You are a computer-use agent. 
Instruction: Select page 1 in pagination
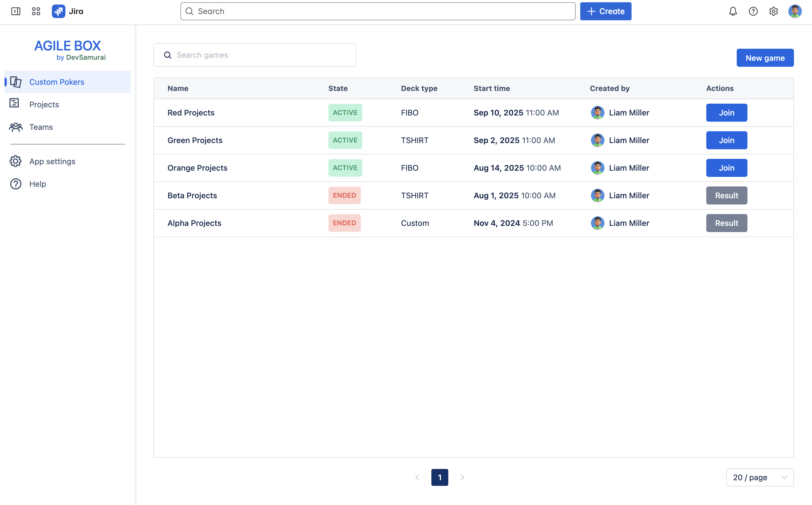point(440,477)
